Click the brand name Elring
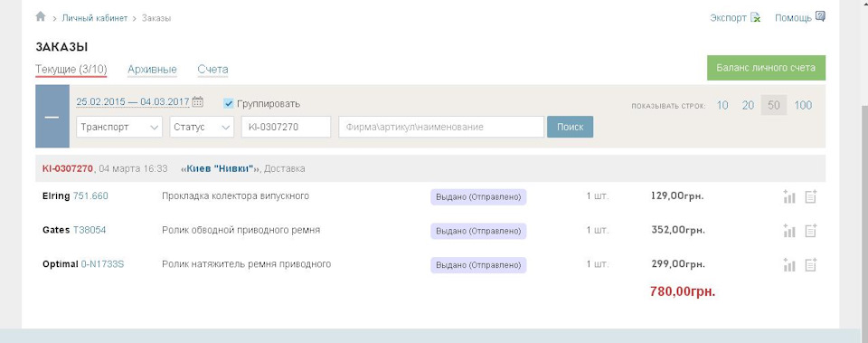The width and height of the screenshot is (868, 343). click(56, 196)
